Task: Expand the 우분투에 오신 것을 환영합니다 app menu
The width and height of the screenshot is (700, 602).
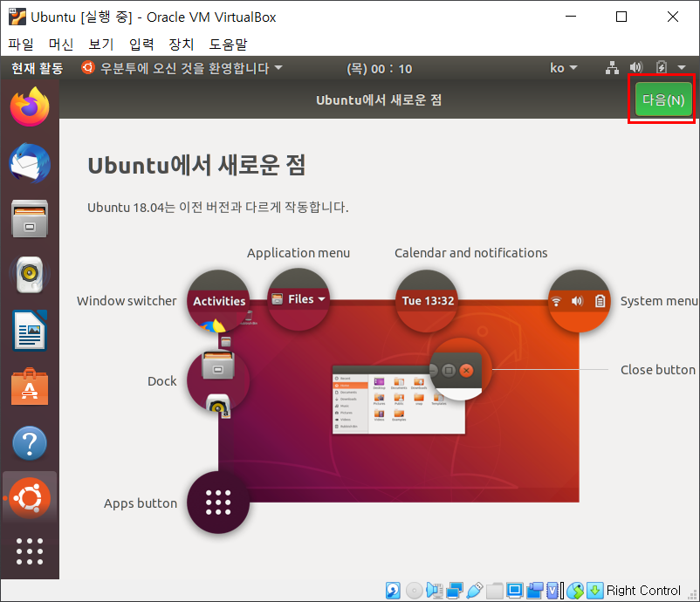Action: pos(182,68)
